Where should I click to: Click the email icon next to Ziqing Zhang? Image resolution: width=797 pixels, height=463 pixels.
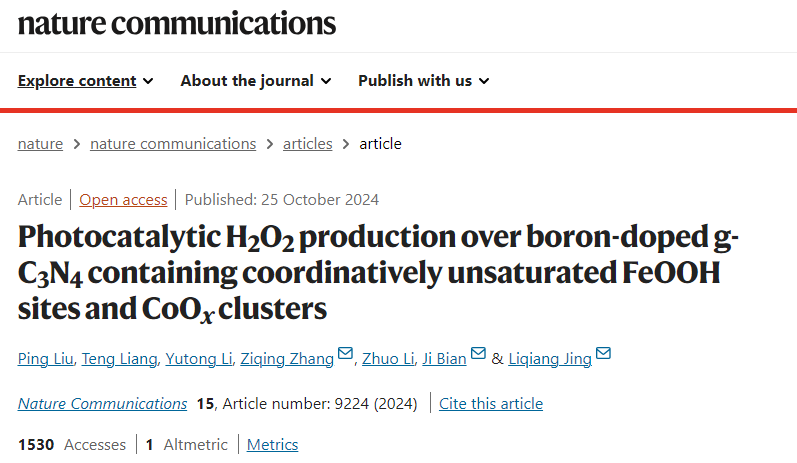tap(345, 353)
